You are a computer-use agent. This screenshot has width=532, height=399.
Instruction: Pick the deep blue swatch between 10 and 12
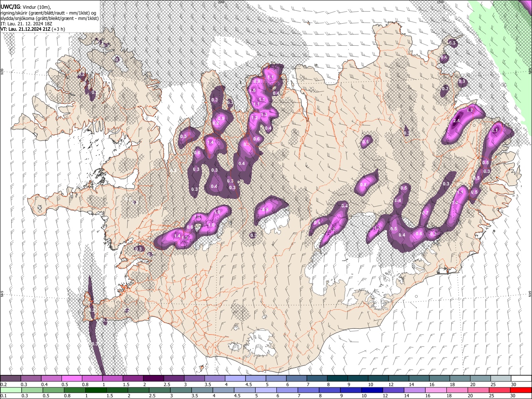[372, 390]
